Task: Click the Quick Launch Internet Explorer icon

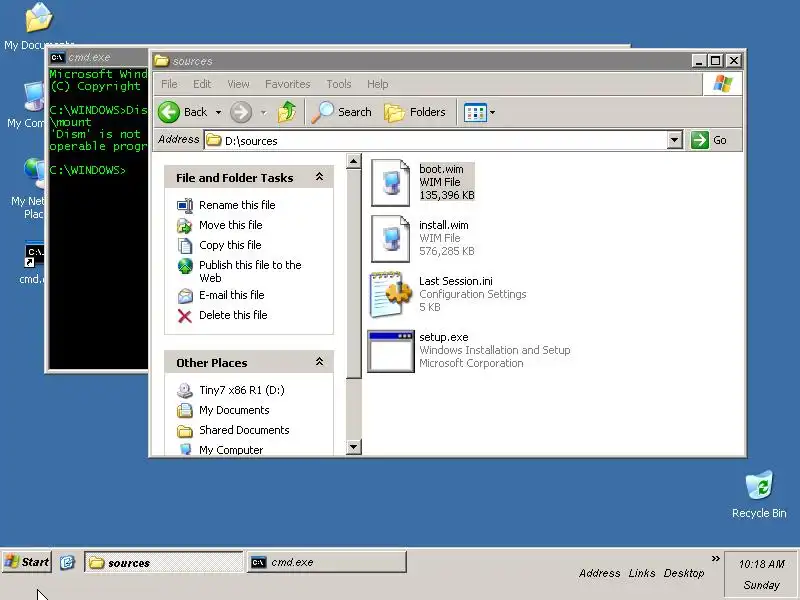Action: pyautogui.click(x=67, y=562)
